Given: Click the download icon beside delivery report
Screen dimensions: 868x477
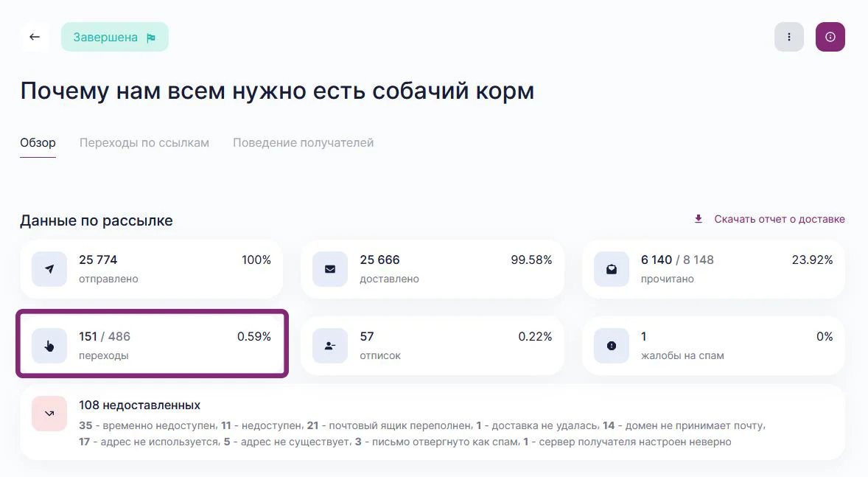Looking at the screenshot, I should (x=699, y=219).
